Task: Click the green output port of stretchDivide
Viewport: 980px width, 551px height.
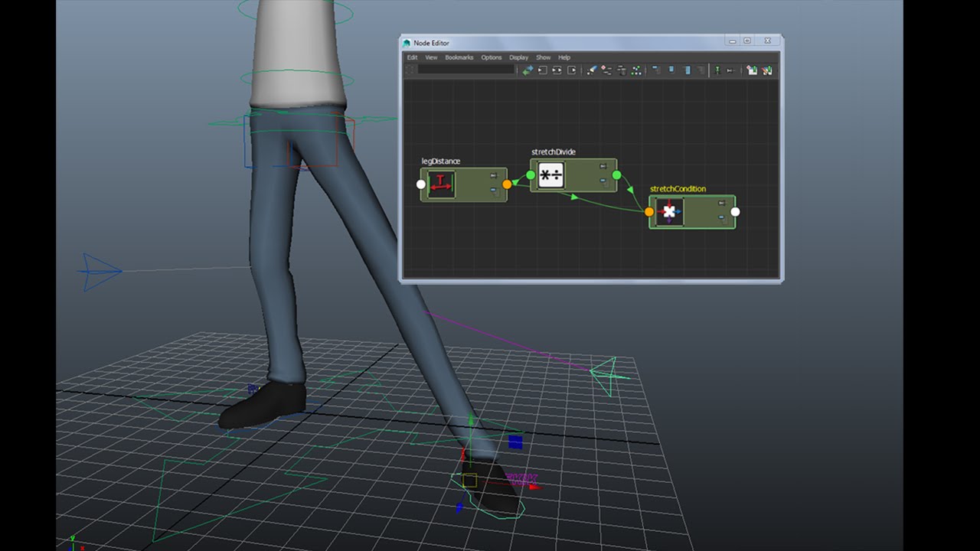Action: [x=617, y=175]
